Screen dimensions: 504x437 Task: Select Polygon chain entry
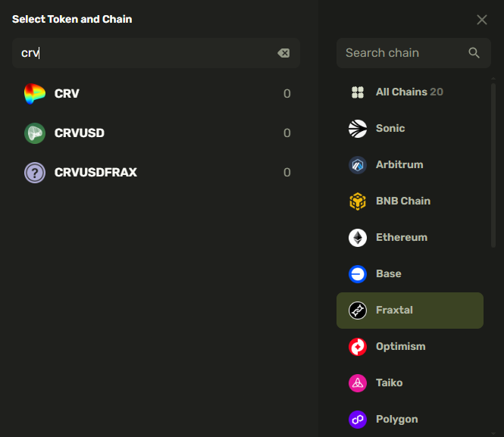coord(396,419)
